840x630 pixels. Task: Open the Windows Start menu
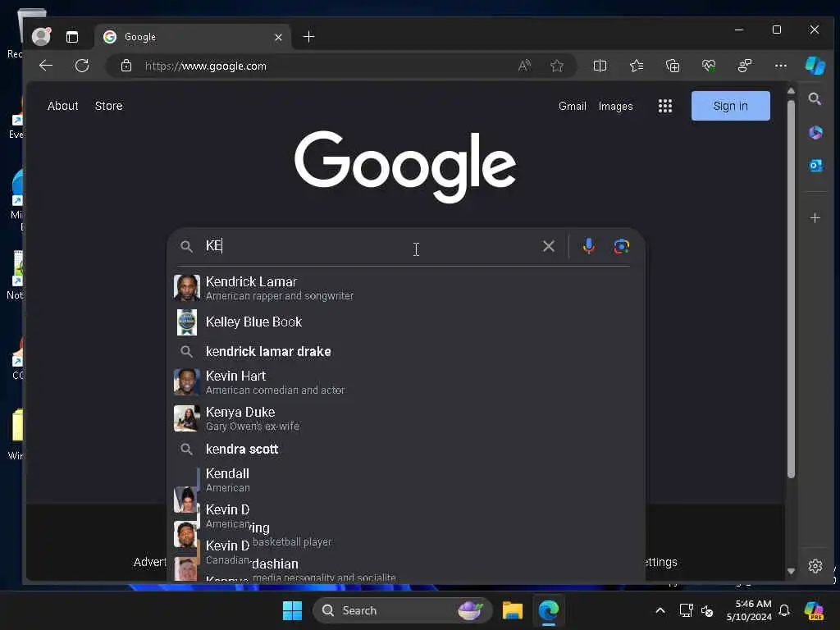292,610
